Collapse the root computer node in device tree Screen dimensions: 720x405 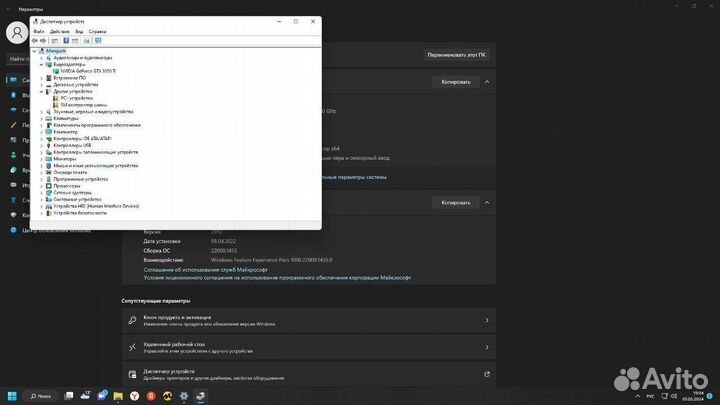tap(34, 51)
